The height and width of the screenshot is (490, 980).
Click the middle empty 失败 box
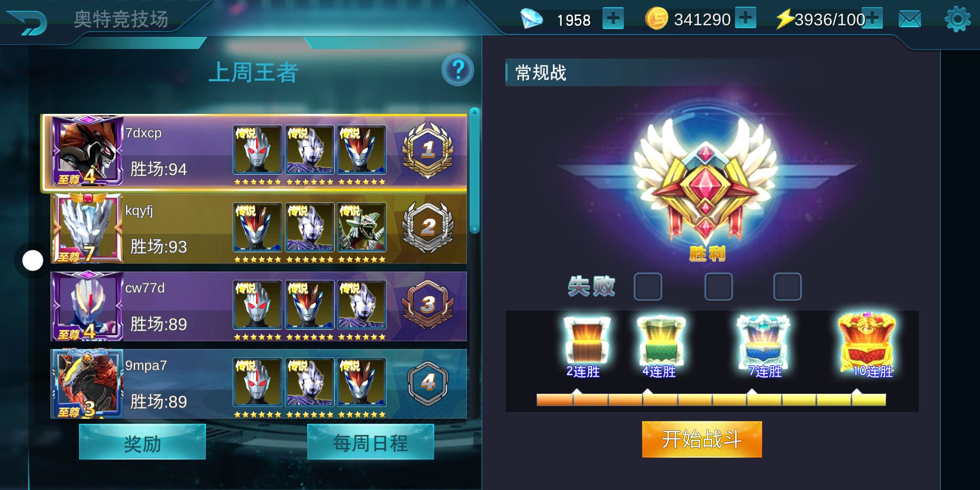pyautogui.click(x=718, y=287)
